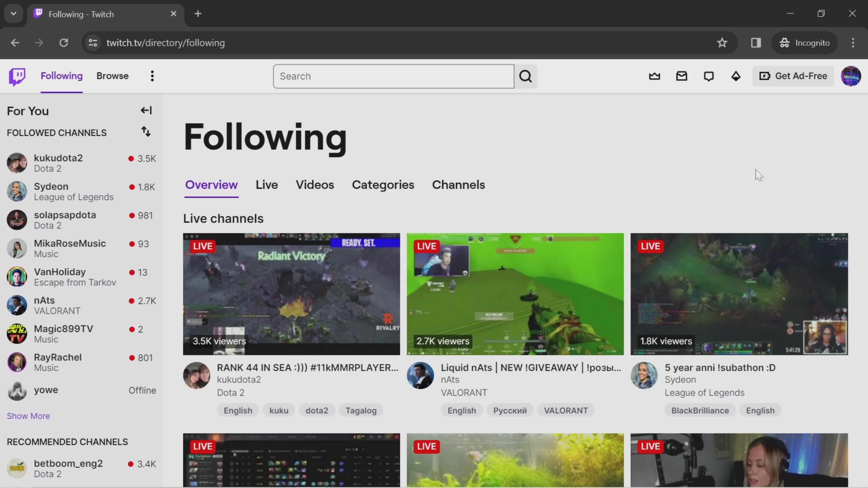This screenshot has width=868, height=488.
Task: Click the three-dot more options menu
Action: [x=152, y=76]
